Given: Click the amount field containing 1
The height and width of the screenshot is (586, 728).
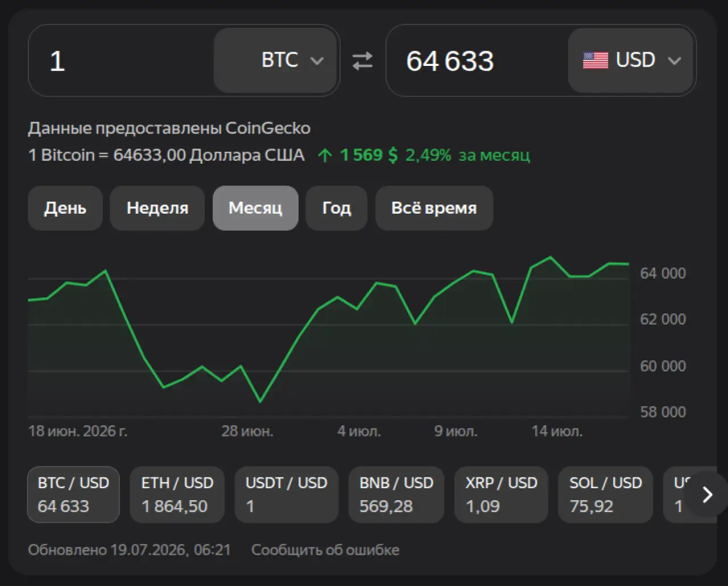Looking at the screenshot, I should pyautogui.click(x=121, y=61).
